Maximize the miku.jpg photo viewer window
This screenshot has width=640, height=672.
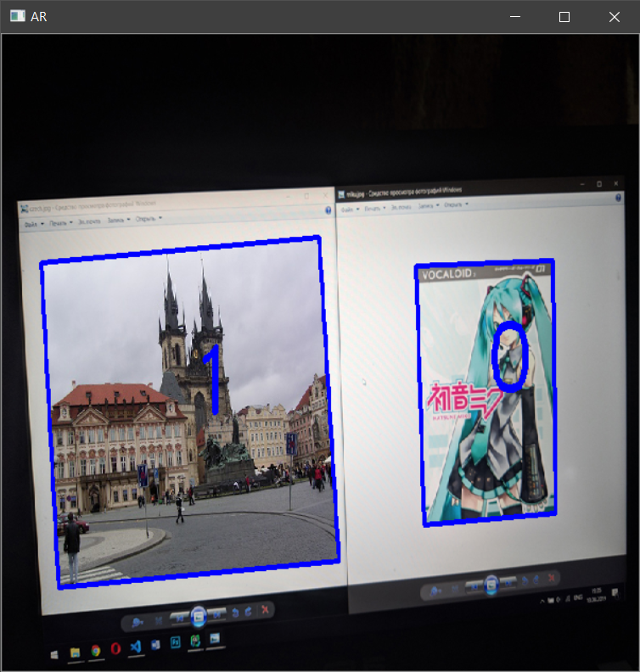[x=599, y=184]
